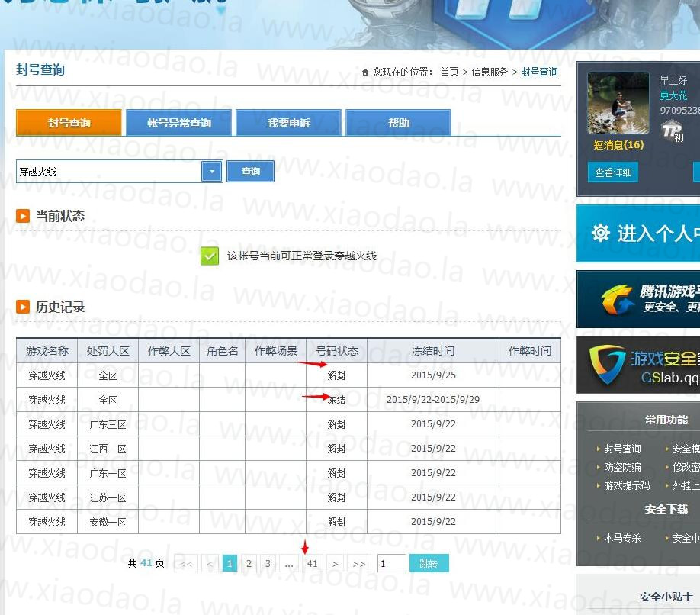Jump to page 41 in pagination
Screen dimensions: 700x615
point(313,564)
